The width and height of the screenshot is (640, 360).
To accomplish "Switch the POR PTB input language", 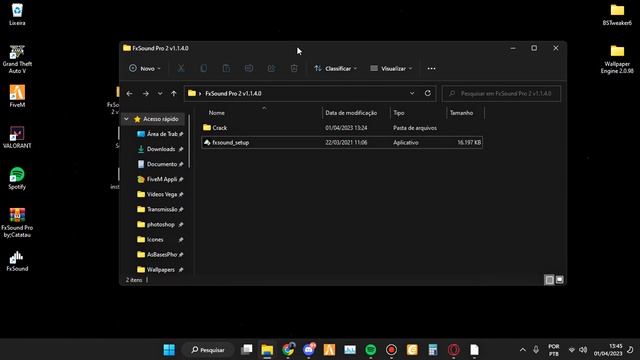I will click(x=553, y=350).
